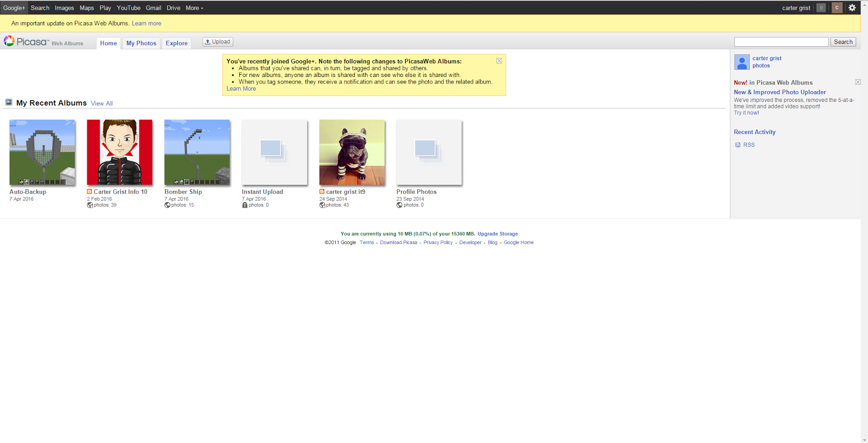The image size is (868, 443).
Task: Open the Terms footer link
Action: [367, 242]
